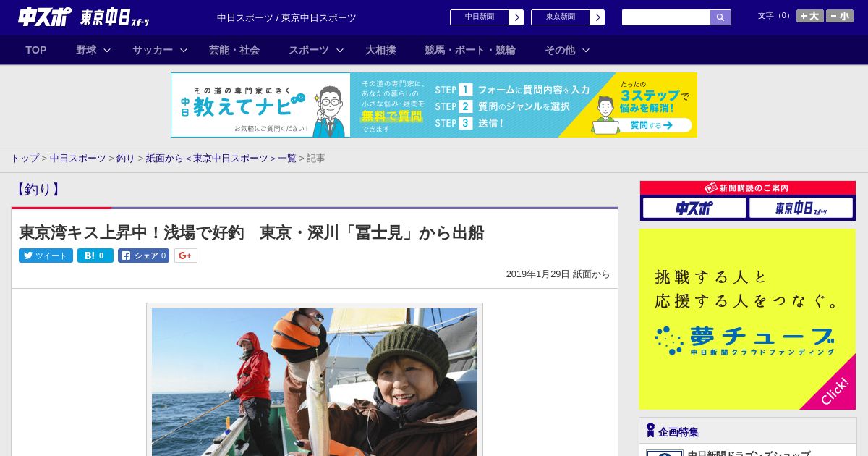The image size is (868, 456).
Task: Open the 中日新聞ドラゴンズショップ link
Action: (748, 454)
